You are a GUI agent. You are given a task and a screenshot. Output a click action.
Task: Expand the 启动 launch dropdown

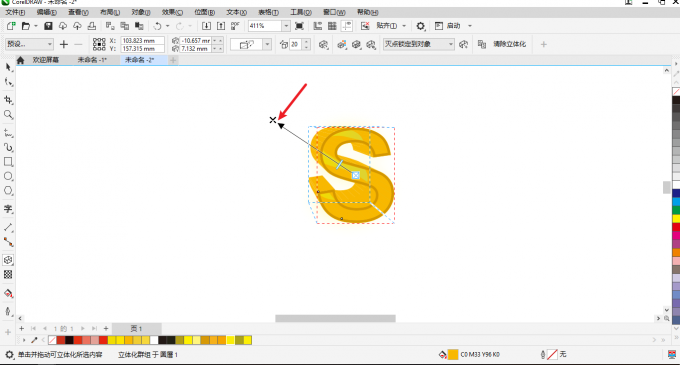tap(470, 26)
